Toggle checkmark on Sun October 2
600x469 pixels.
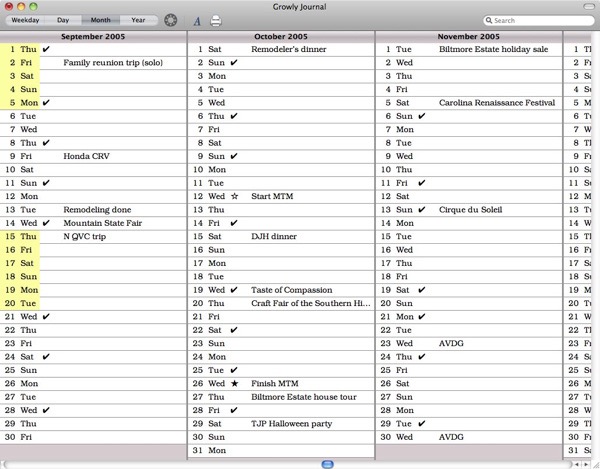coord(234,62)
